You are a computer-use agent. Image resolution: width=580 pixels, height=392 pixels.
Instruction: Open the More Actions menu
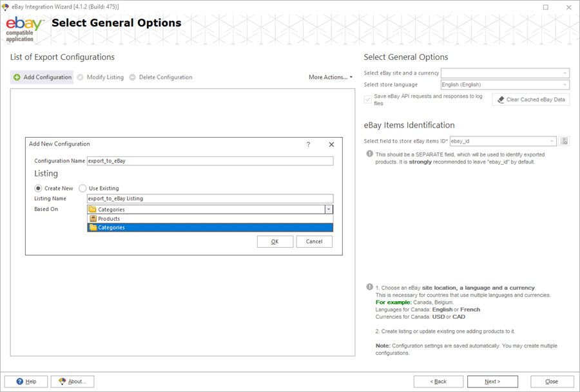click(x=331, y=77)
